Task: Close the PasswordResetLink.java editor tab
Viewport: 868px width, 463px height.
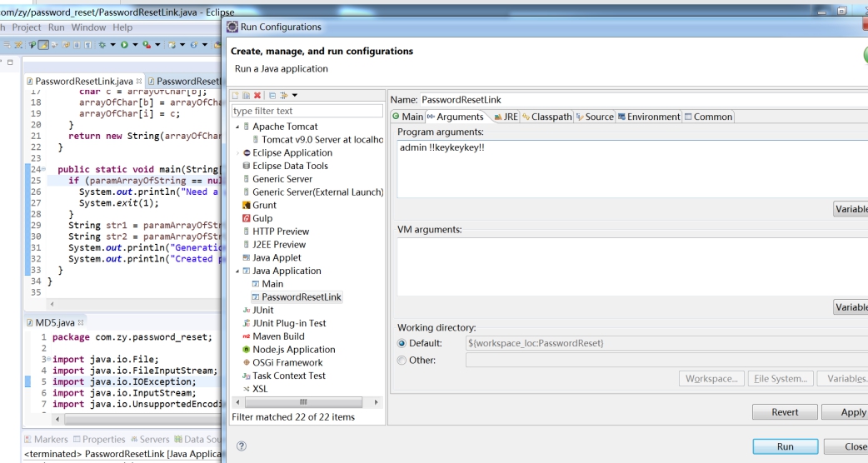Action: click(139, 81)
